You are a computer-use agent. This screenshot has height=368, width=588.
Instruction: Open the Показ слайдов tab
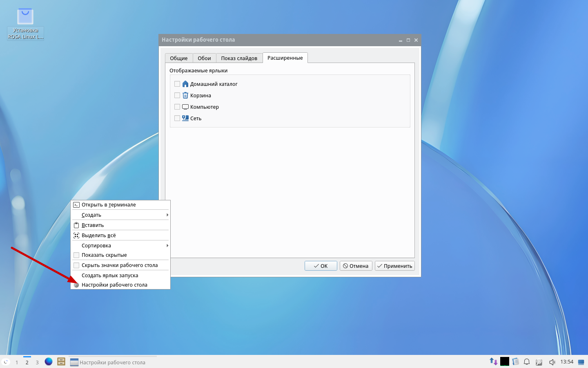[239, 58]
